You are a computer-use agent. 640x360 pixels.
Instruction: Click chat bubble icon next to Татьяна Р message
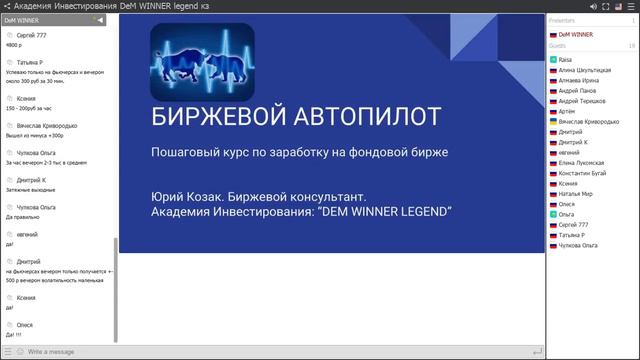10,62
